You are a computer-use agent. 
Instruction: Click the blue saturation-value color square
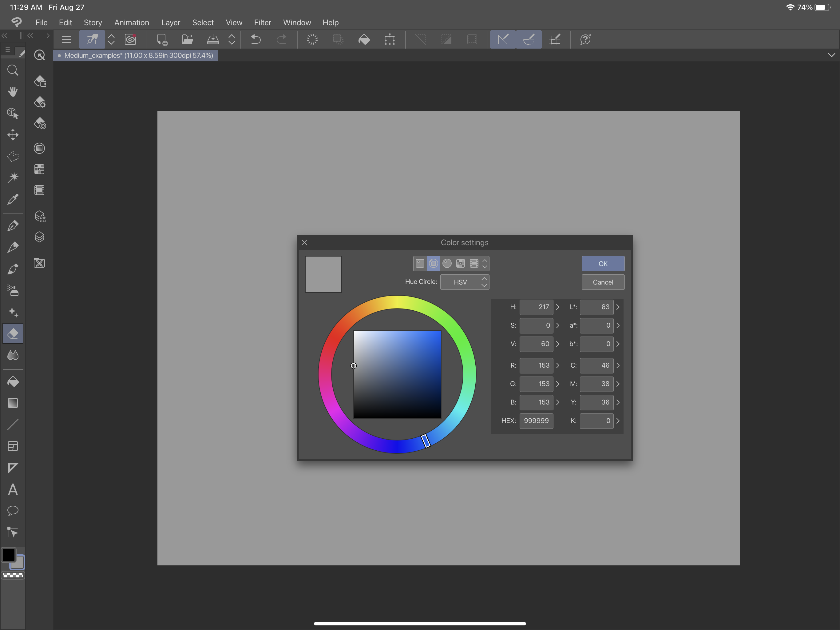tap(397, 374)
